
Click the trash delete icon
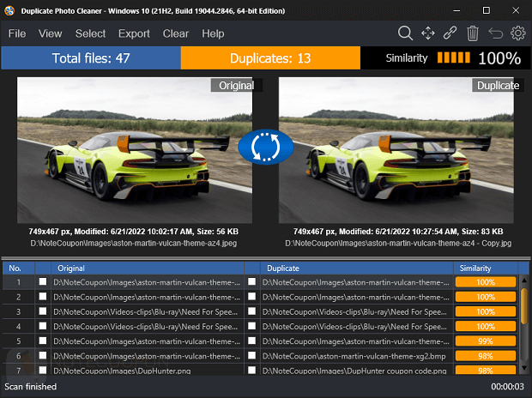(x=472, y=33)
